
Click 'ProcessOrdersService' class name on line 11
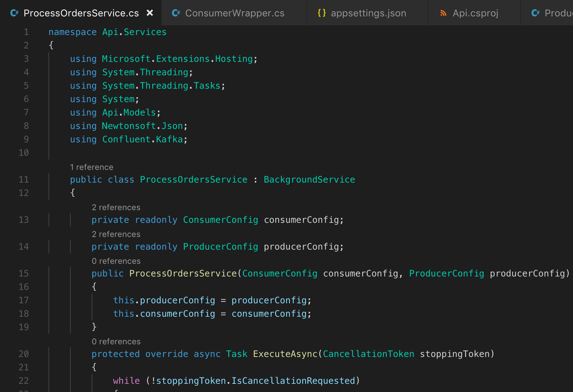click(194, 180)
